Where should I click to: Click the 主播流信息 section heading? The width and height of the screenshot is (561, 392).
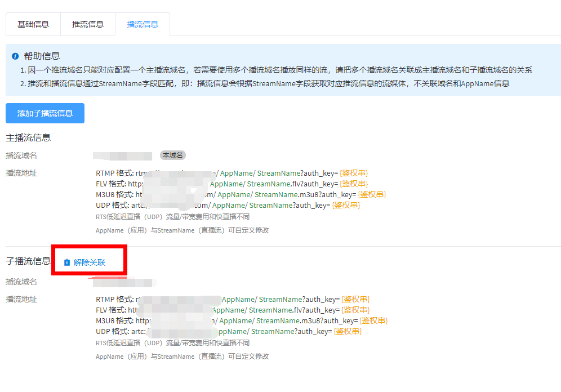click(x=28, y=137)
